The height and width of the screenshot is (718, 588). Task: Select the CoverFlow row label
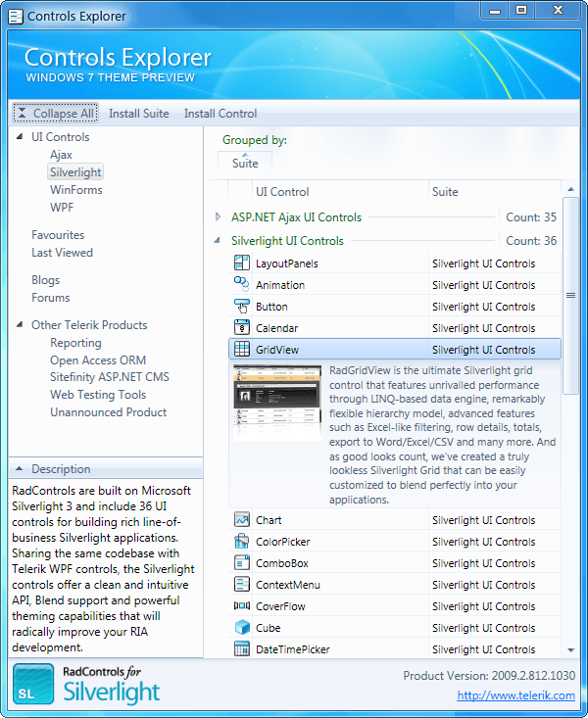(280, 606)
